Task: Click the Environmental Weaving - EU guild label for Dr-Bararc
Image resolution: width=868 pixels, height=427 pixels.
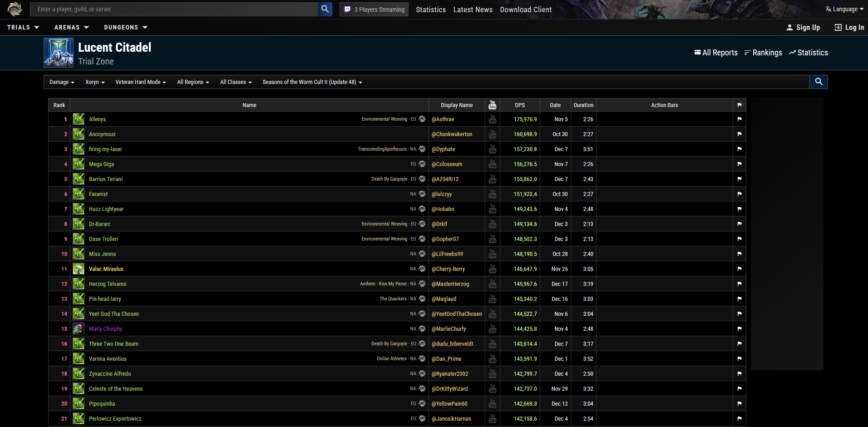Action: (x=389, y=224)
